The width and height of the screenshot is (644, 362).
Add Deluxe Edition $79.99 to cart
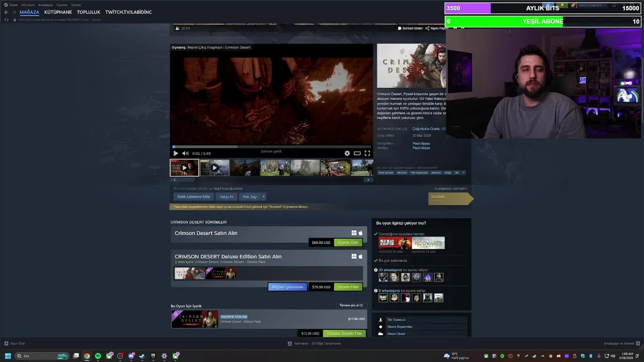click(x=348, y=287)
